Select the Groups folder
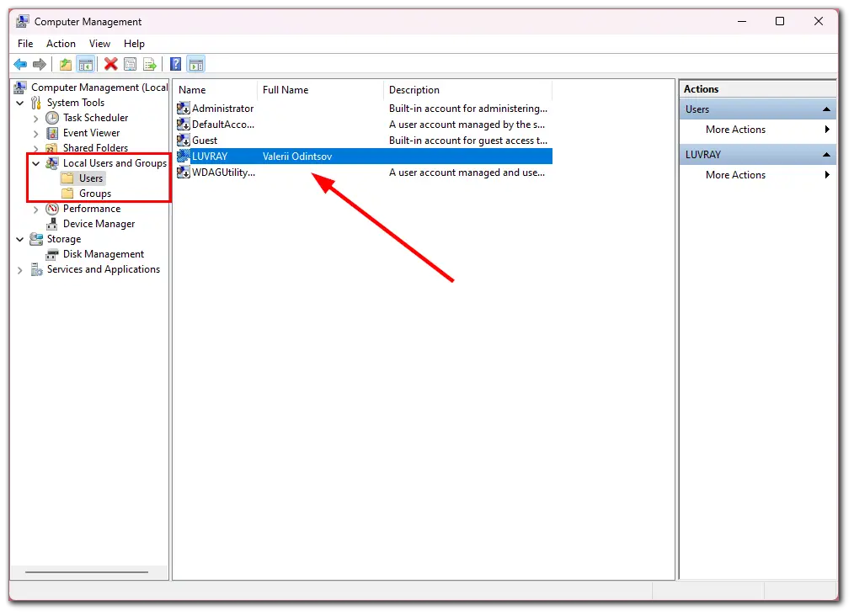This screenshot has height=616, width=854. click(x=94, y=194)
